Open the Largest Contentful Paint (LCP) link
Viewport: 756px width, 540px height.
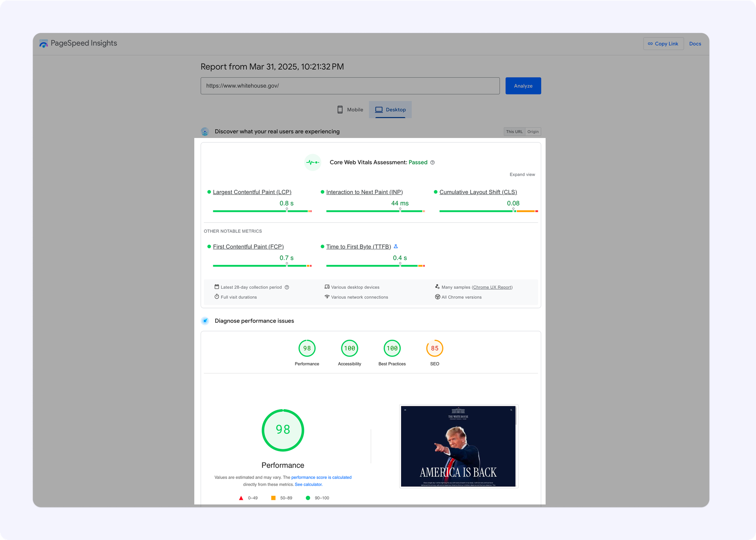(x=252, y=192)
